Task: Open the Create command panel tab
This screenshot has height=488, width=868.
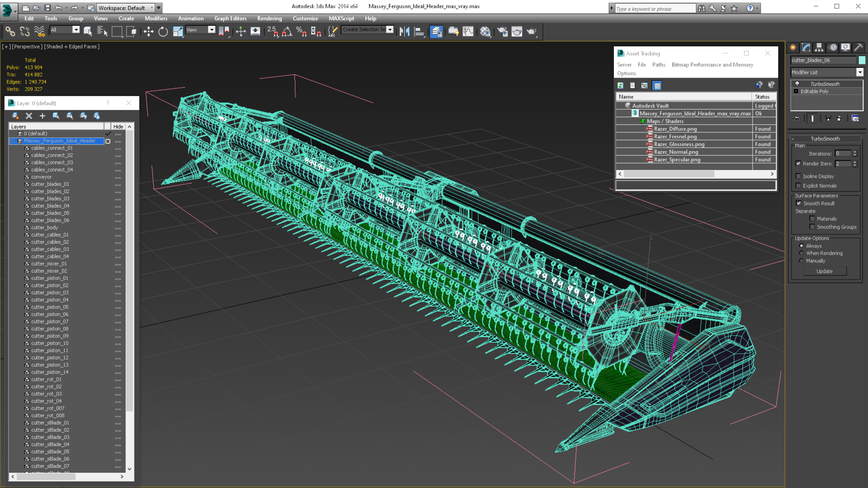Action: click(x=793, y=48)
